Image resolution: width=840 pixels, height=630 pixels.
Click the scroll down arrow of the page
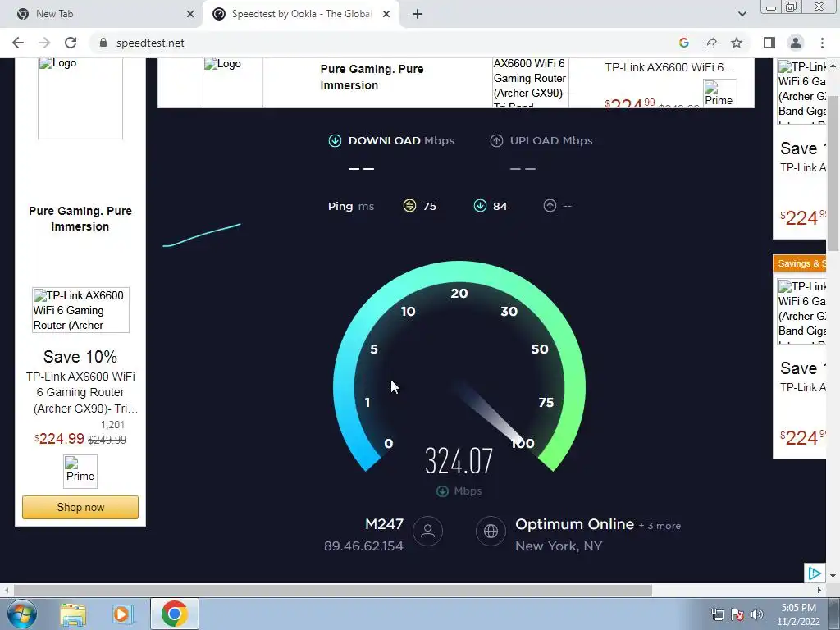(x=833, y=576)
